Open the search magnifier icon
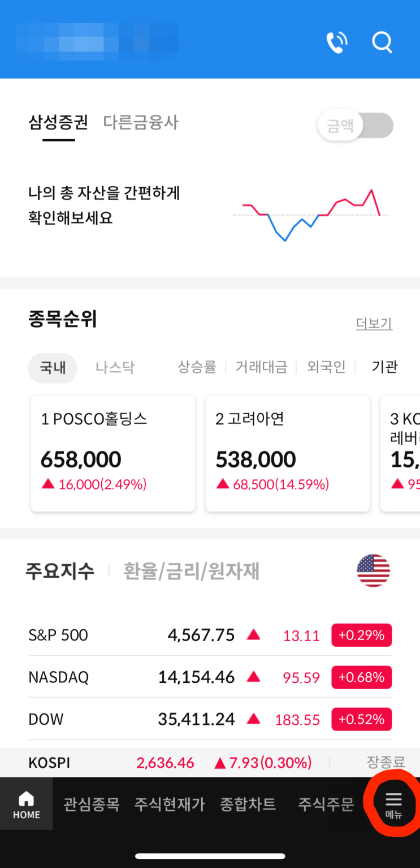 (382, 42)
